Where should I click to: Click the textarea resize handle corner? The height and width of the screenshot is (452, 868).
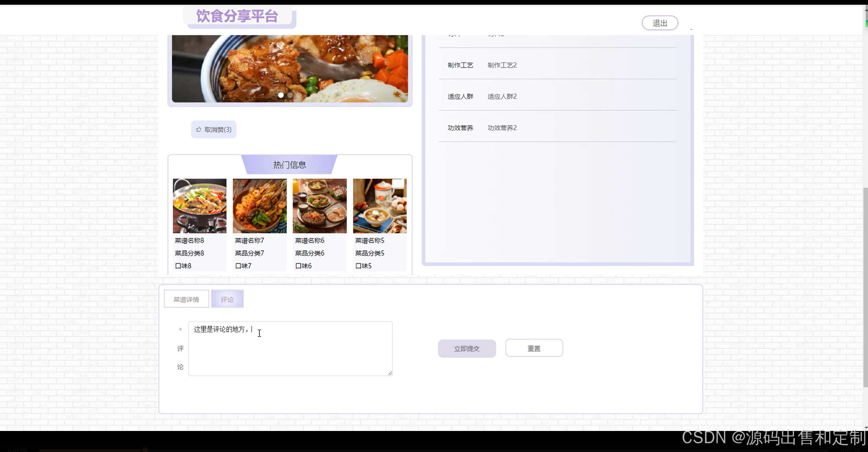point(390,373)
